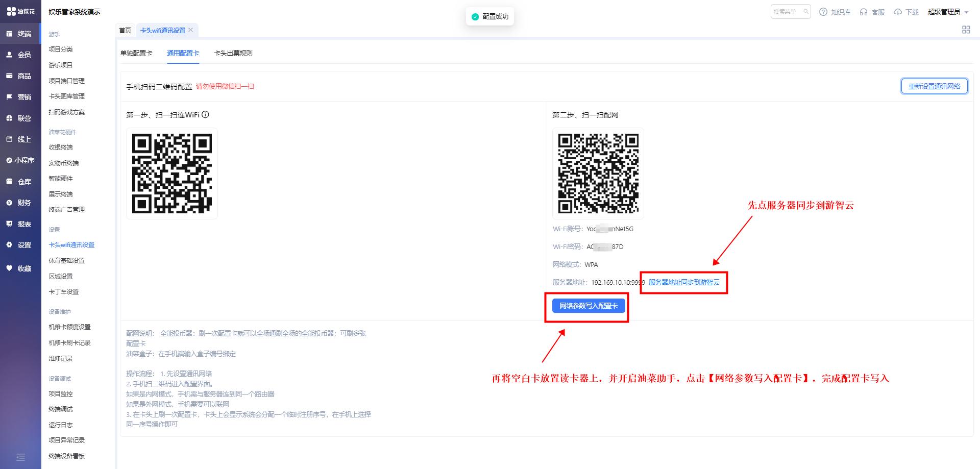This screenshot has height=469, width=980.
Task: Click the 网络模式 WPA value
Action: (x=591, y=264)
